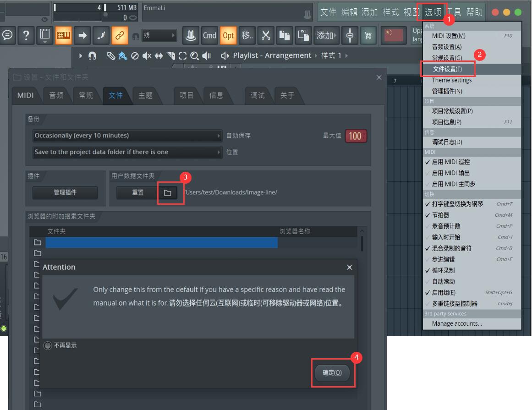This screenshot has width=532, height=410.
Task: Click the red "100" max value field
Action: pos(355,136)
